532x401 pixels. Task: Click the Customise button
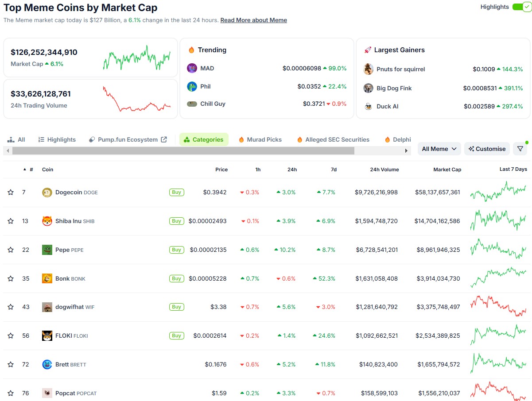pos(487,149)
